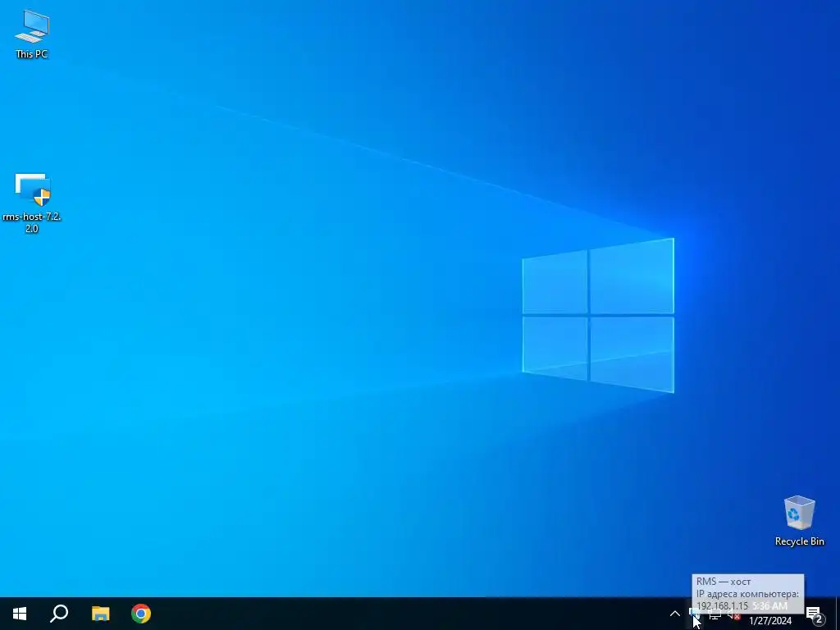Open taskbar Search
Image resolution: width=840 pixels, height=630 pixels.
tap(59, 614)
